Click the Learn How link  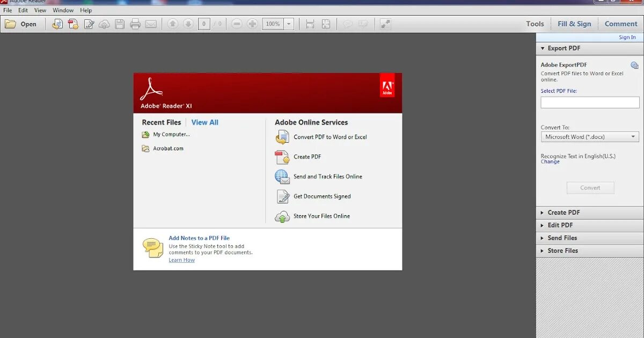181,260
